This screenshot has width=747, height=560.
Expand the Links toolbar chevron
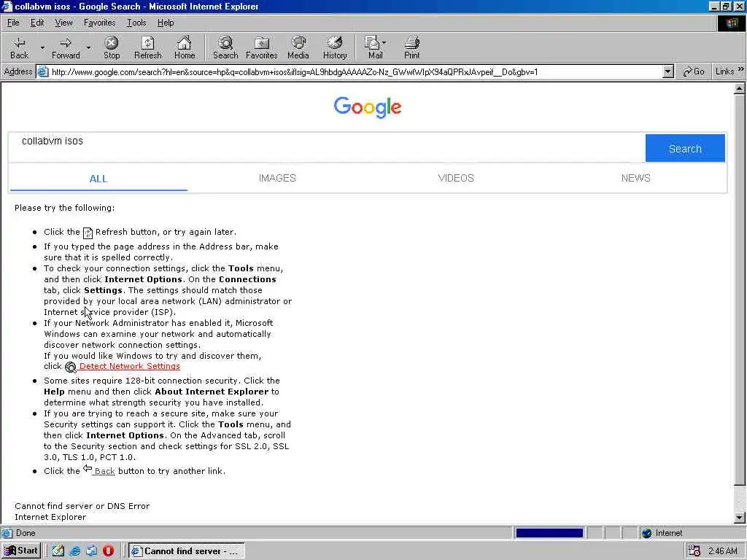(x=741, y=69)
